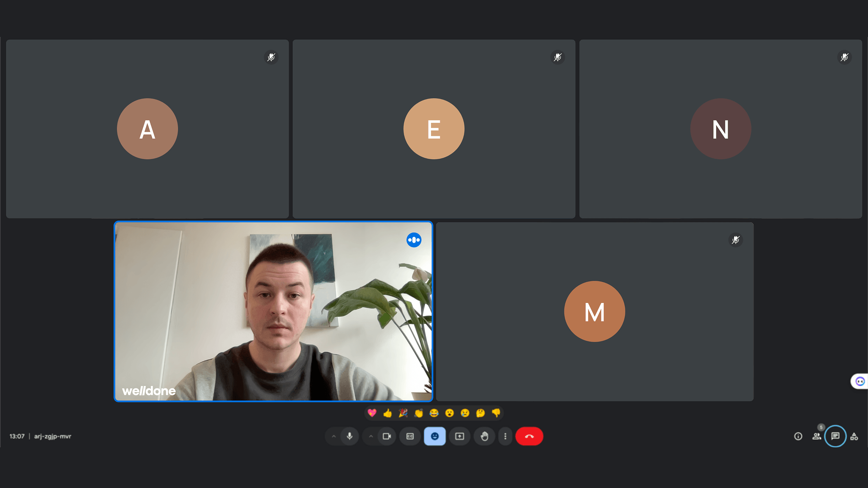Viewport: 868px width, 488px height.
Task: Expand video settings chevron
Action: click(x=371, y=436)
